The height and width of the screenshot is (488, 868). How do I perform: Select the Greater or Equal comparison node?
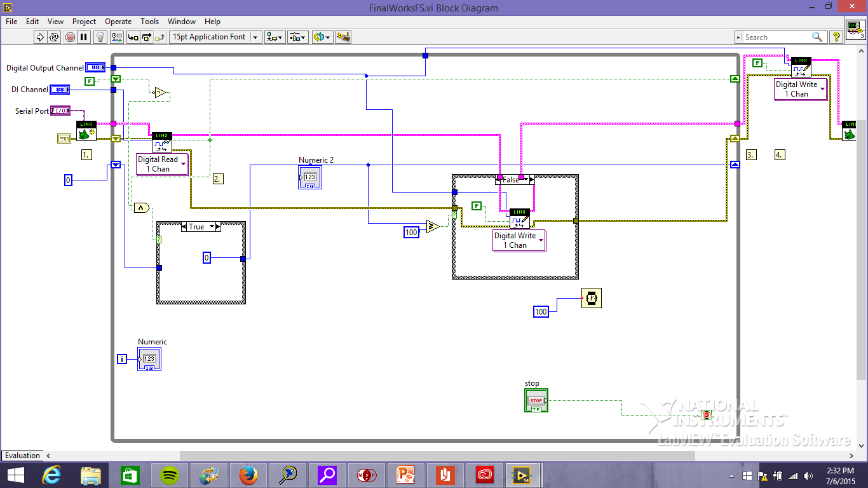433,226
